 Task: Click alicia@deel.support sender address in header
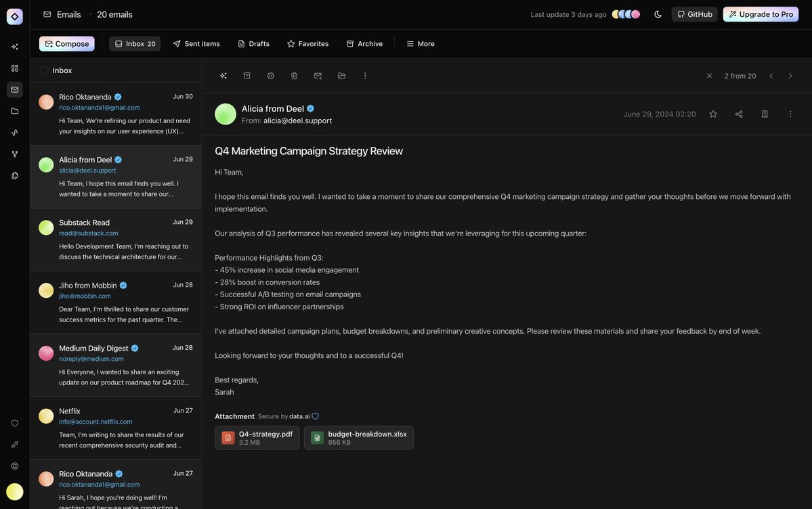pos(297,120)
